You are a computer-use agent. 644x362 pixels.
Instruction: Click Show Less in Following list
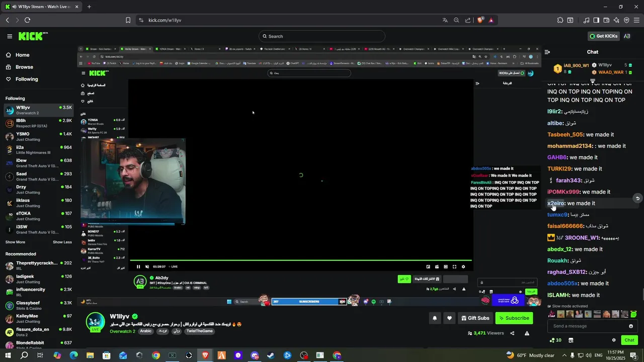(x=62, y=242)
